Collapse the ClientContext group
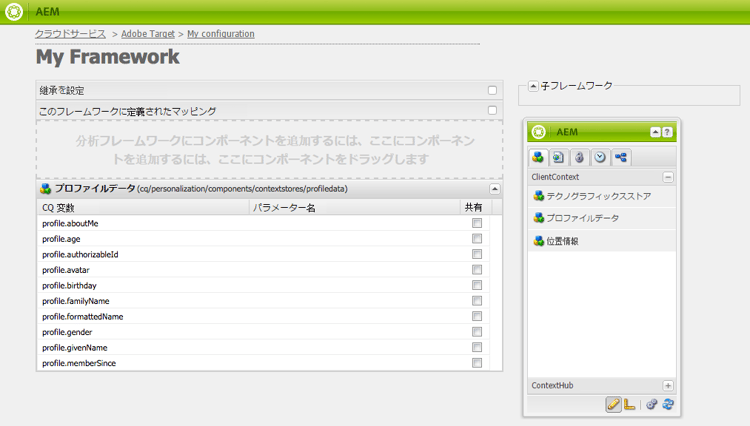The width and height of the screenshot is (750, 426). pos(668,177)
